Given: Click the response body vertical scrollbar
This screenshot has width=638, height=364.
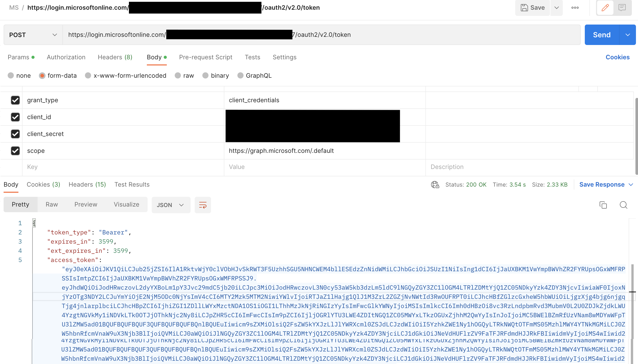Looking at the screenshot, I should coord(633,302).
